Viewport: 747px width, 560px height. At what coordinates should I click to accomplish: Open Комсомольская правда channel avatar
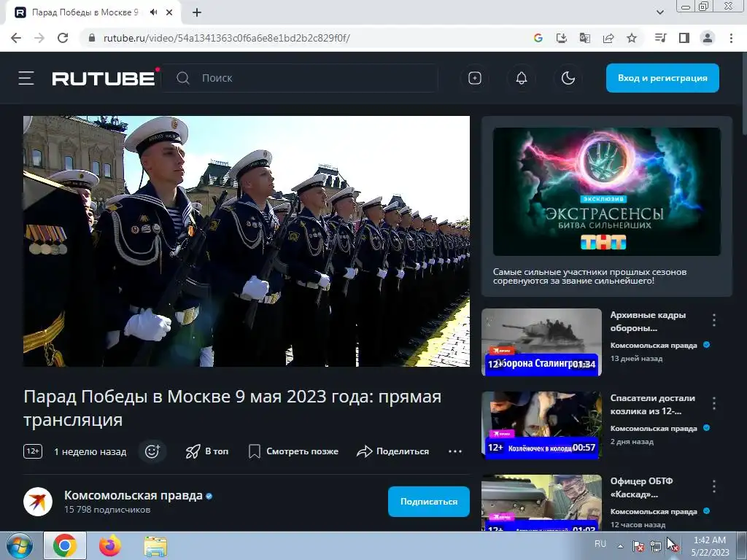[38, 502]
